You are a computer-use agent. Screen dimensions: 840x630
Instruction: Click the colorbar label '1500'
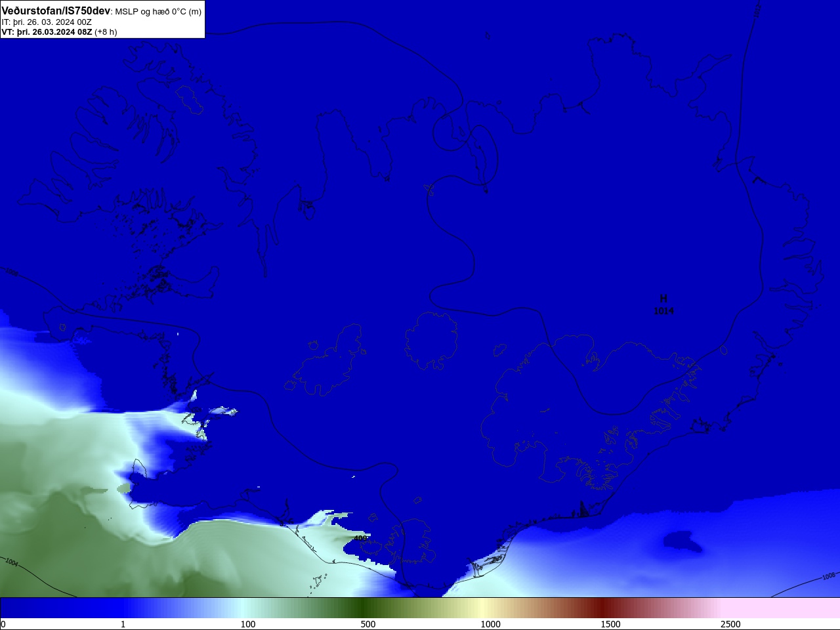[611, 624]
